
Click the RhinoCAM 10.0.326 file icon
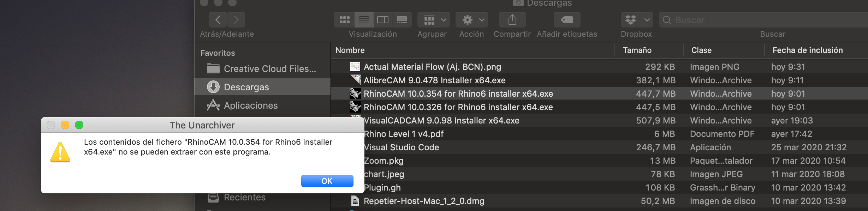point(355,107)
